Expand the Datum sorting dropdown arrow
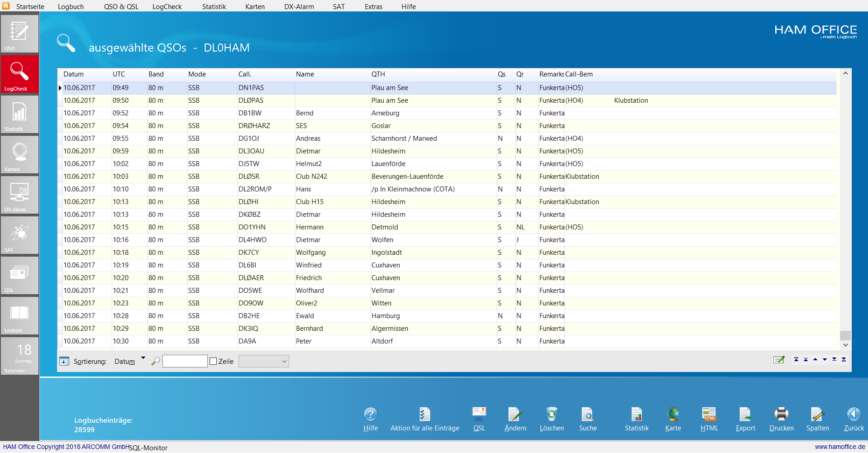The width and height of the screenshot is (868, 453). [x=143, y=358]
